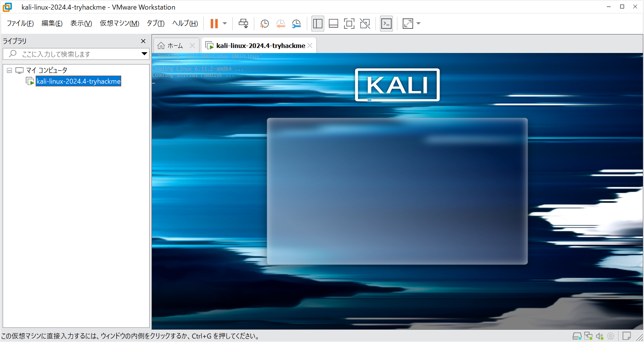644x342 pixels.
Task: Click the stretch guest display icon
Action: 408,24
